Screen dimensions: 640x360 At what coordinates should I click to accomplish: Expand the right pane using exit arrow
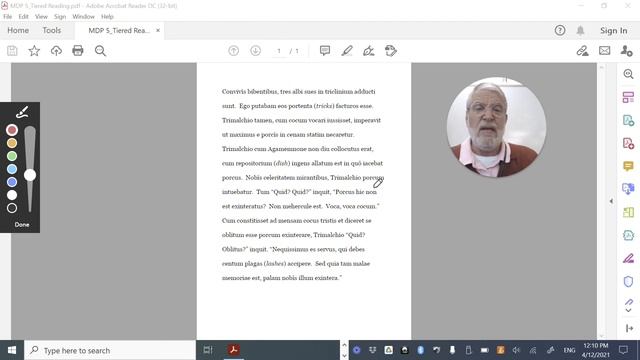[x=629, y=328]
